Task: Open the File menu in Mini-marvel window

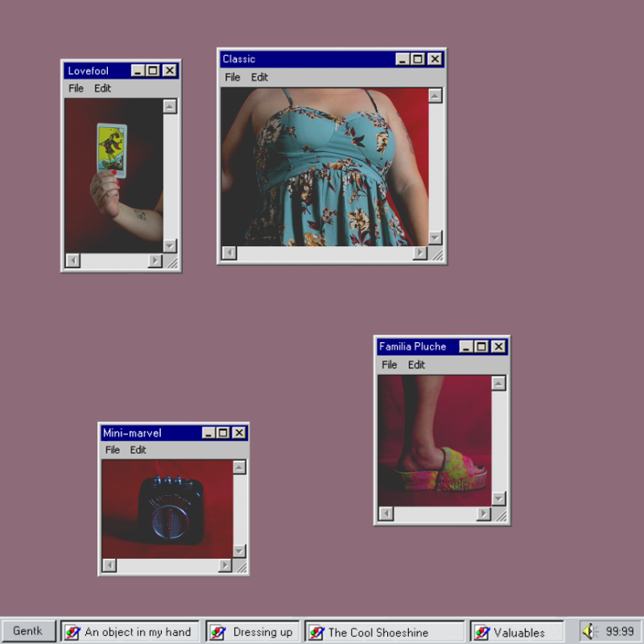Action: 113,450
